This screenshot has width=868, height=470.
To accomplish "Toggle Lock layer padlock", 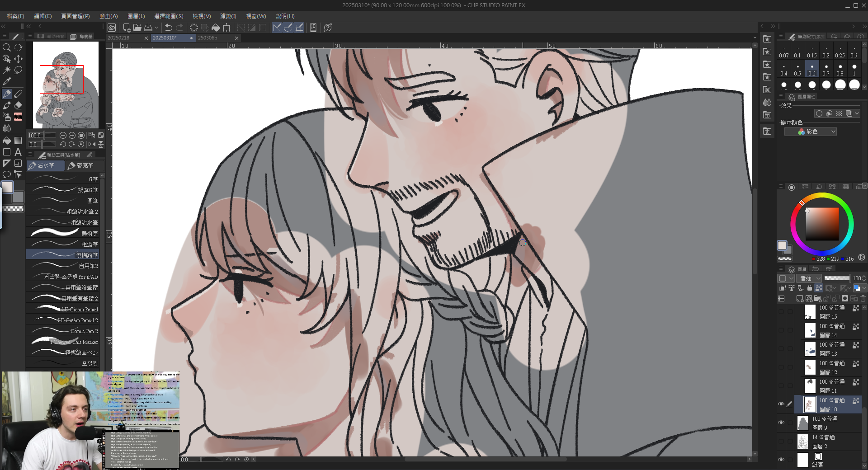I will pyautogui.click(x=810, y=288).
